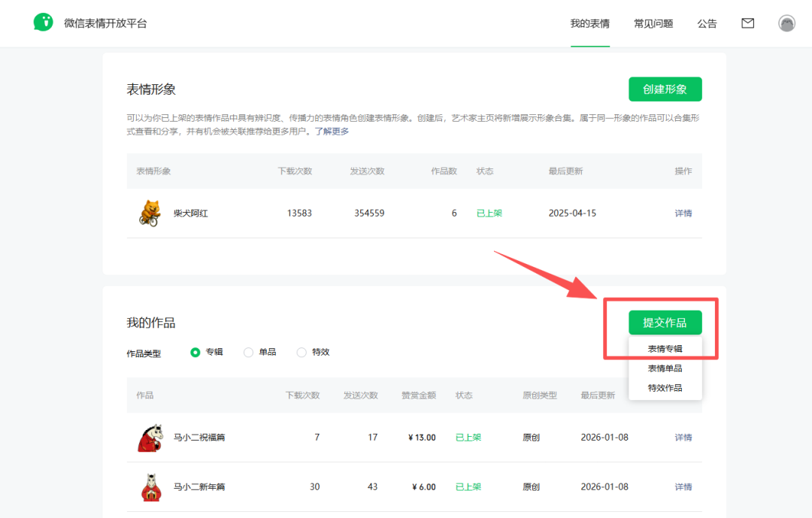Click the send count 354559
Screen dimensions: 812x518
pyautogui.click(x=369, y=214)
